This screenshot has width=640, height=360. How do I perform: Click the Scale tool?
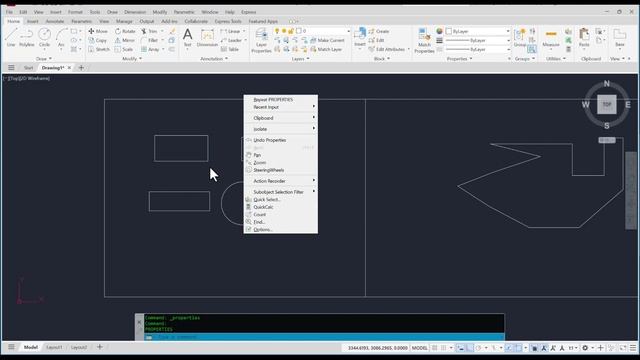coord(124,49)
